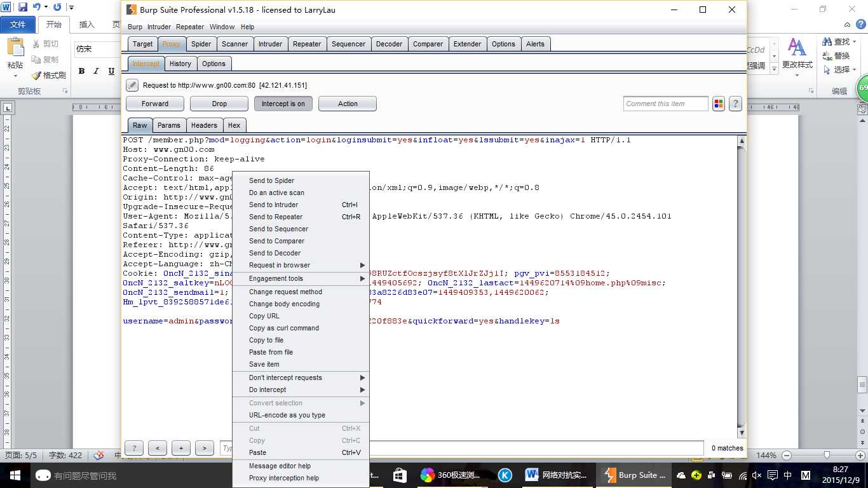Switch to the Hex view tab

click(x=234, y=125)
